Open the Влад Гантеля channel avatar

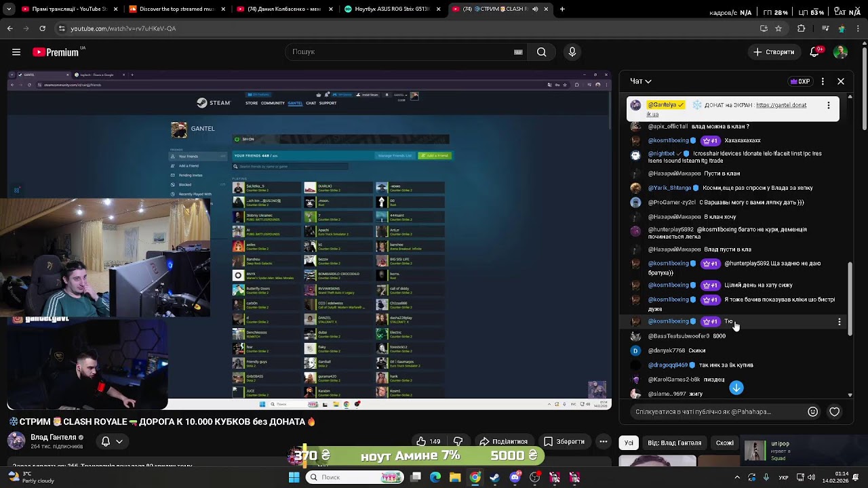(x=16, y=441)
